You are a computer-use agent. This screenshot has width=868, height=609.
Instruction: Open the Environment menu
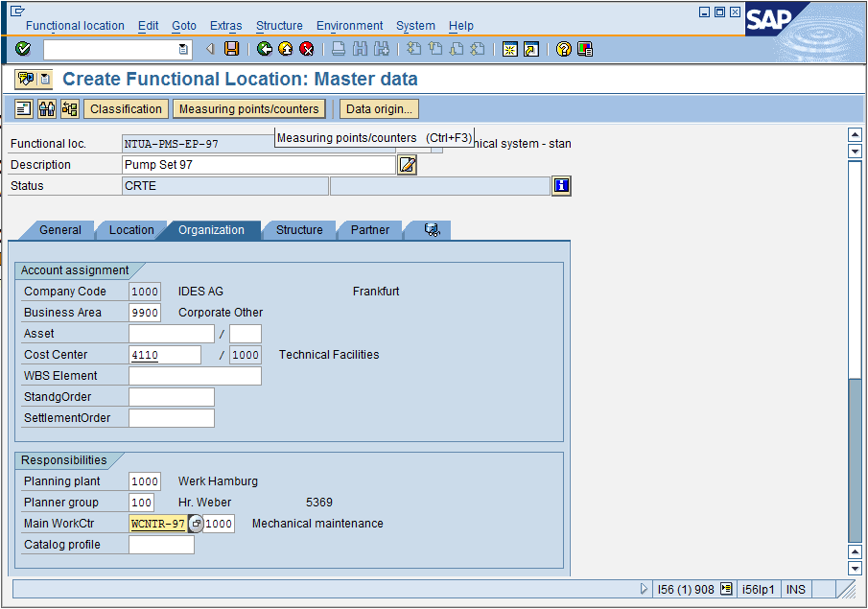tap(349, 26)
